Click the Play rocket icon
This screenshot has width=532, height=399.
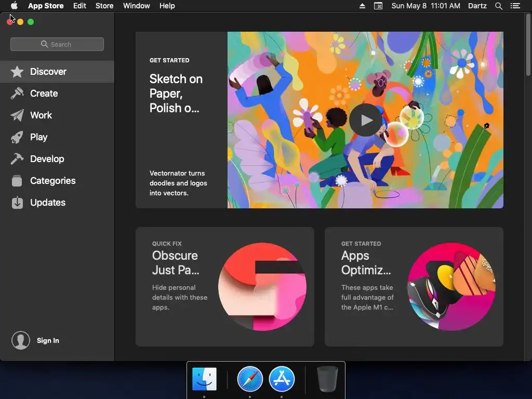[17, 137]
